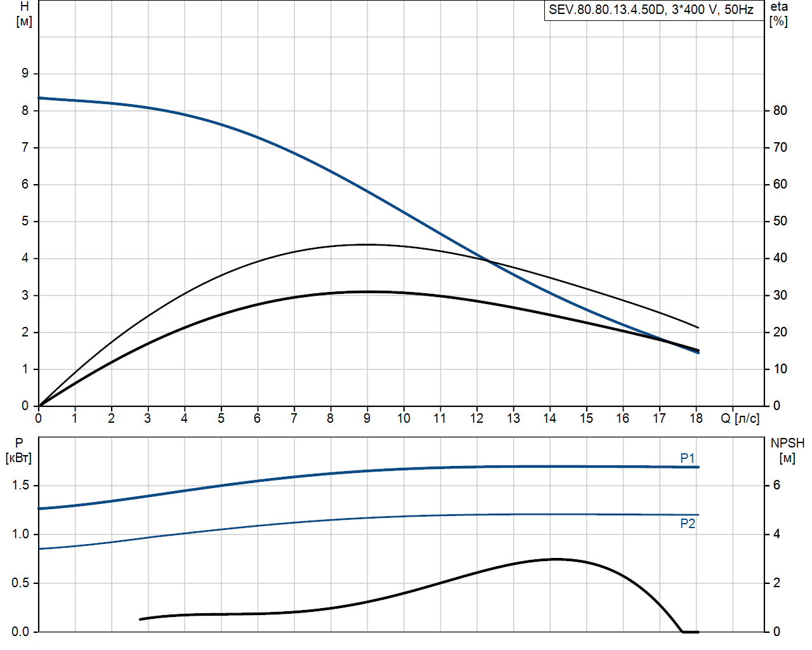This screenshot has width=812, height=650.
Task: Select the NPSH [м] axis label
Action: (787, 450)
